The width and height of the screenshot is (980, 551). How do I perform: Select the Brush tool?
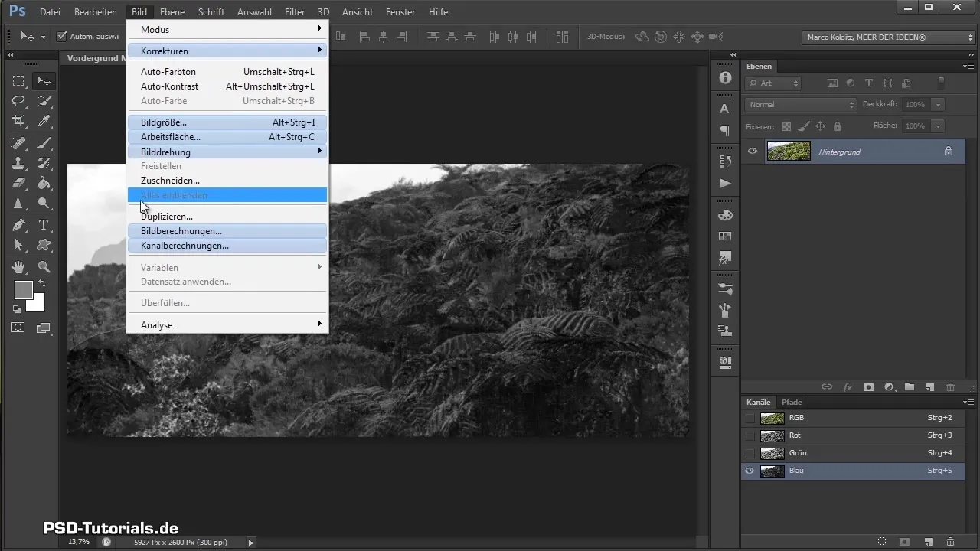click(44, 142)
